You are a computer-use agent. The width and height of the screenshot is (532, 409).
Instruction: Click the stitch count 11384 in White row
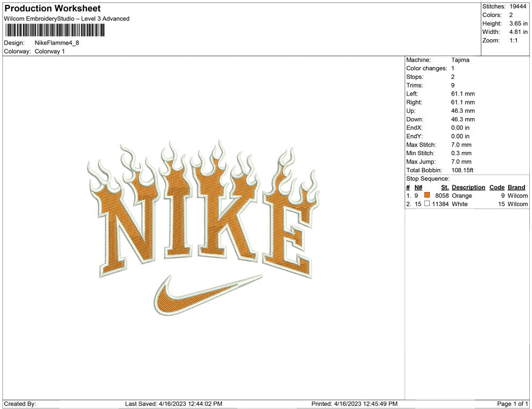(x=441, y=204)
